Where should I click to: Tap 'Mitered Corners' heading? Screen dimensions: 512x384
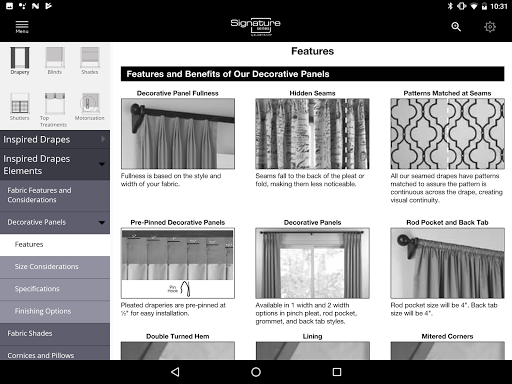[447, 336]
